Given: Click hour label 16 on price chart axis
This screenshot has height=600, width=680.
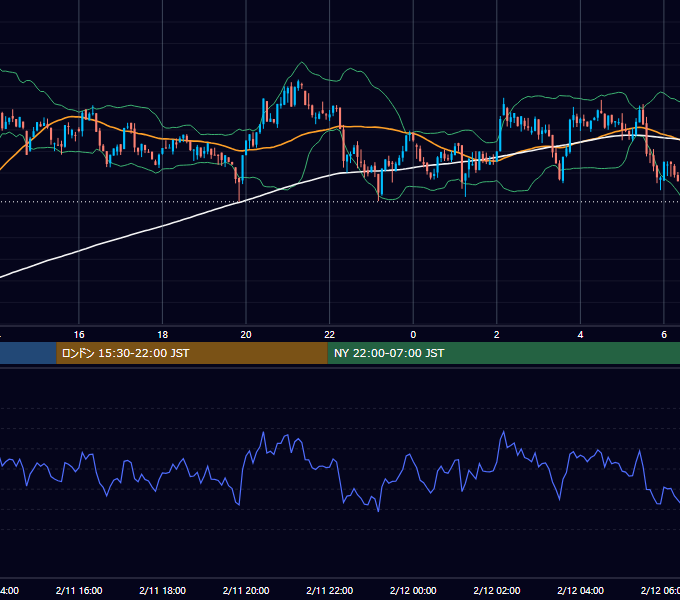Looking at the screenshot, I should (79, 335).
